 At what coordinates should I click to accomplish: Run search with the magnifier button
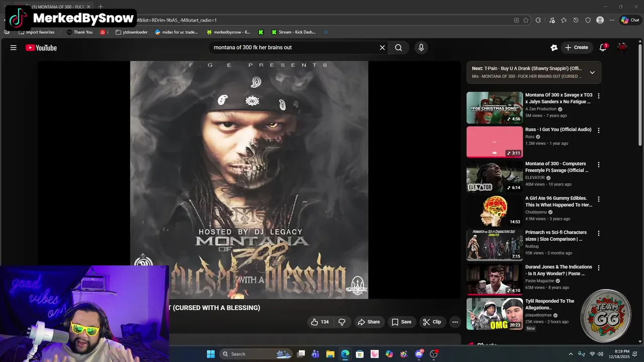click(x=398, y=48)
